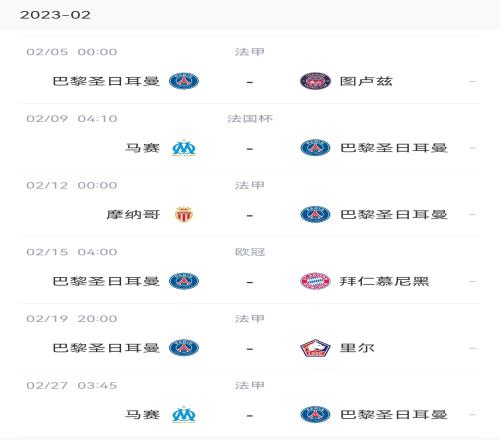This screenshot has width=500, height=440.
Task: Open the 摩纳哥 team name link
Action: pyautogui.click(x=133, y=214)
